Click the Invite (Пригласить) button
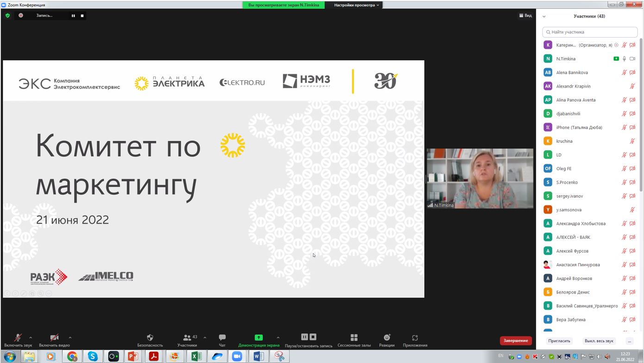 click(559, 341)
